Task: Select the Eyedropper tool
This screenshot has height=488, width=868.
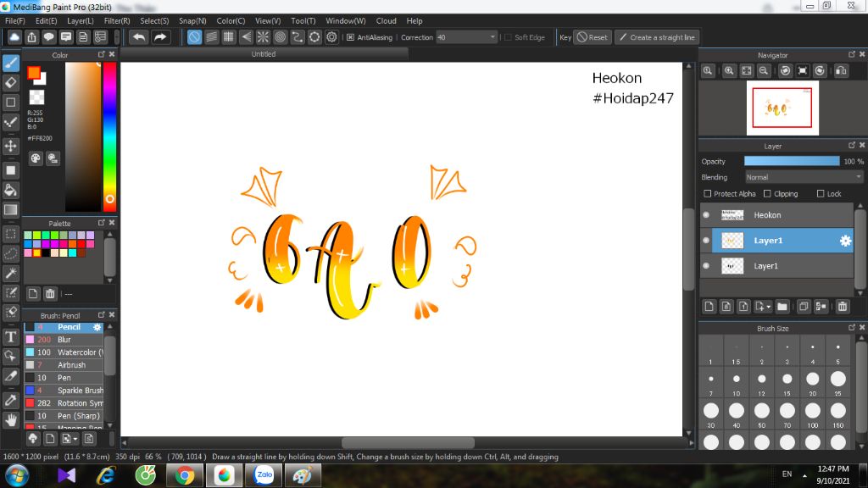Action: (10, 400)
